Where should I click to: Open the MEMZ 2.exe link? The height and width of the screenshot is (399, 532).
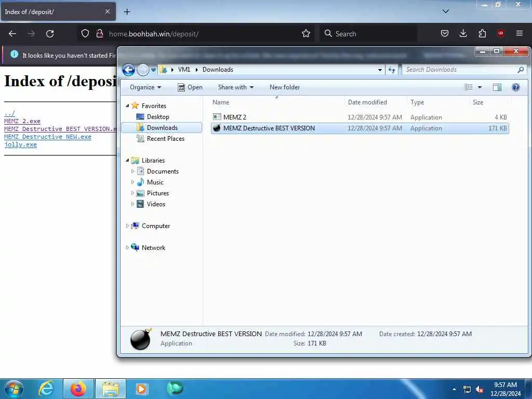22,121
